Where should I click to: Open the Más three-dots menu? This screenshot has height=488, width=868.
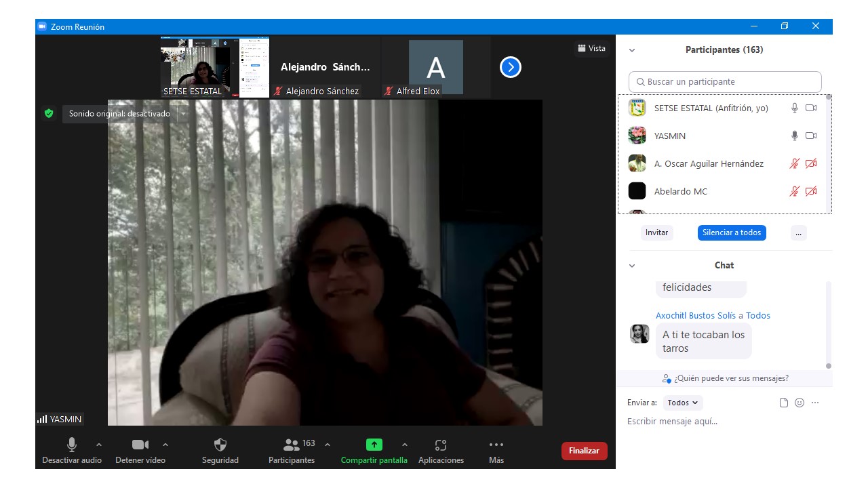coord(496,445)
